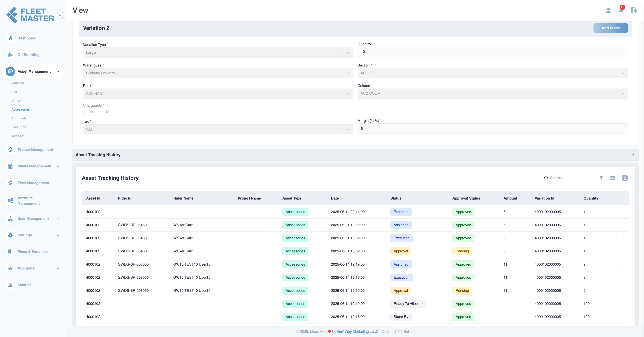Image resolution: width=644 pixels, height=337 pixels.
Task: Open the table filter funnel icon
Action: pyautogui.click(x=601, y=178)
